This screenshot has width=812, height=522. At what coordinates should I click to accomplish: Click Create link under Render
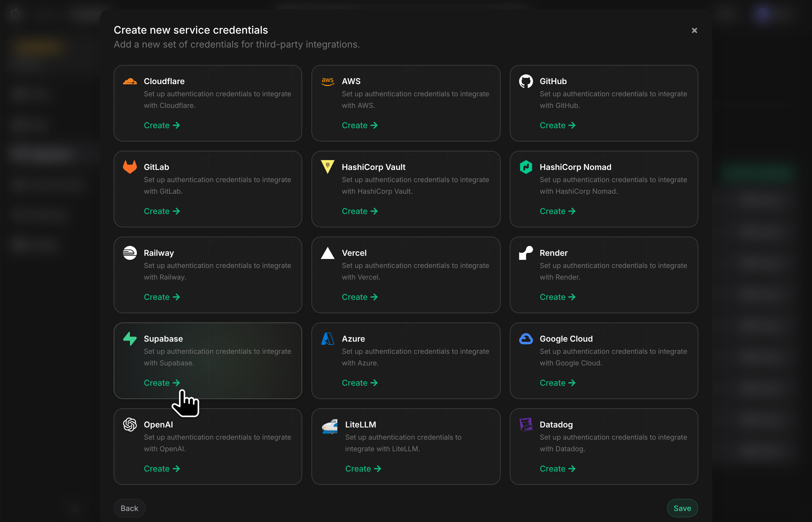click(557, 297)
